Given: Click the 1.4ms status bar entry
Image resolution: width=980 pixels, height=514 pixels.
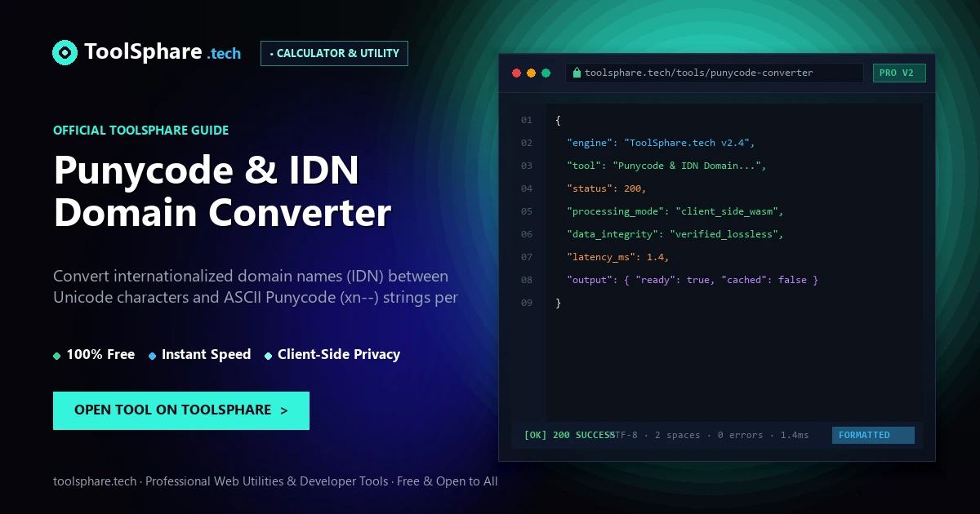Looking at the screenshot, I should [x=795, y=435].
